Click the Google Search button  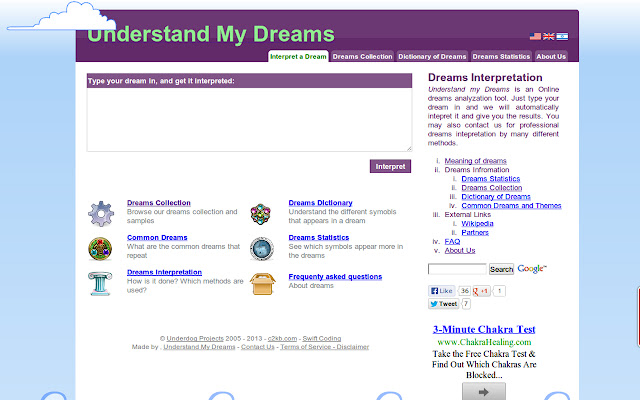click(x=501, y=269)
